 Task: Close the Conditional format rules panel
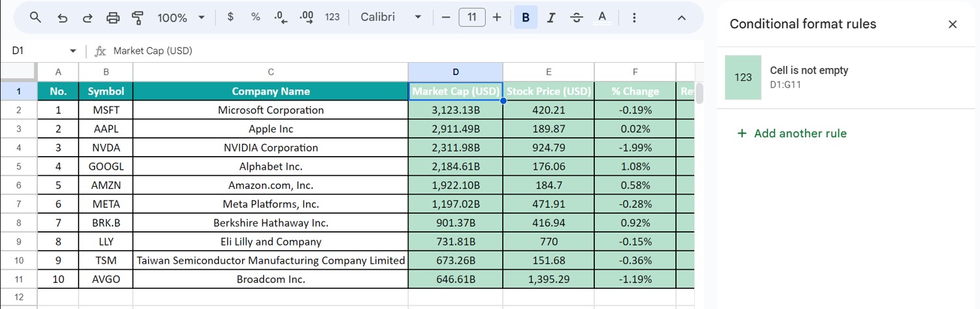953,24
